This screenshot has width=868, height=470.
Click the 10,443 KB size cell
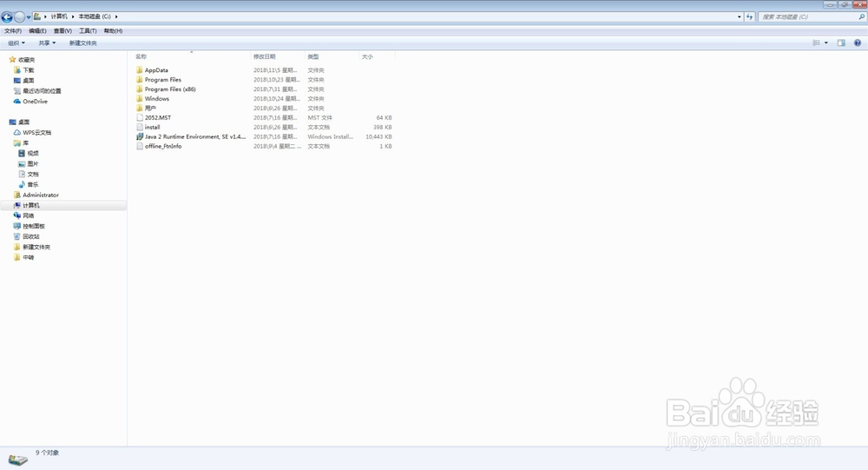coord(378,137)
